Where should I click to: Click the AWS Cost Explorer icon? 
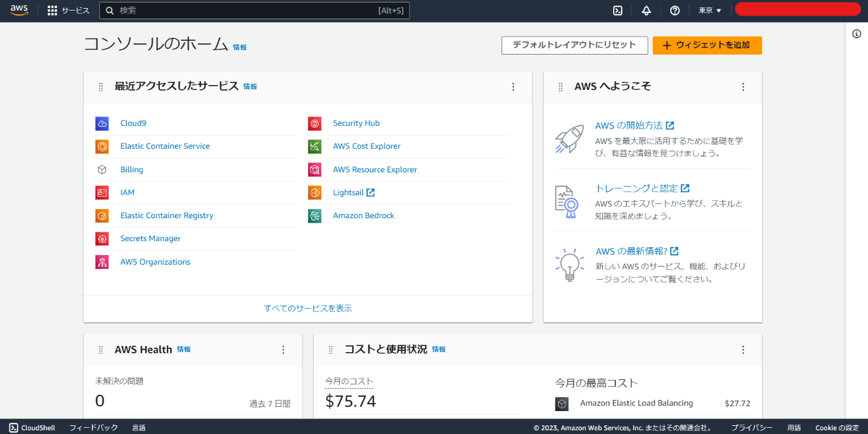315,146
